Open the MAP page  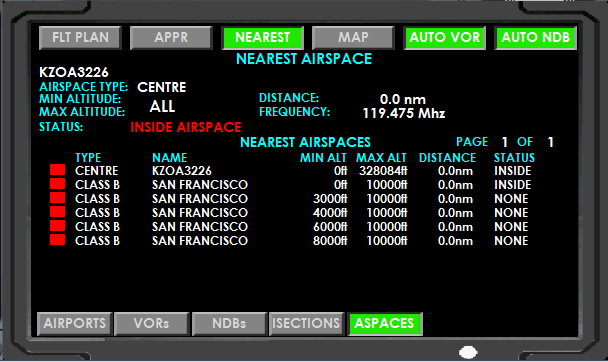point(353,38)
